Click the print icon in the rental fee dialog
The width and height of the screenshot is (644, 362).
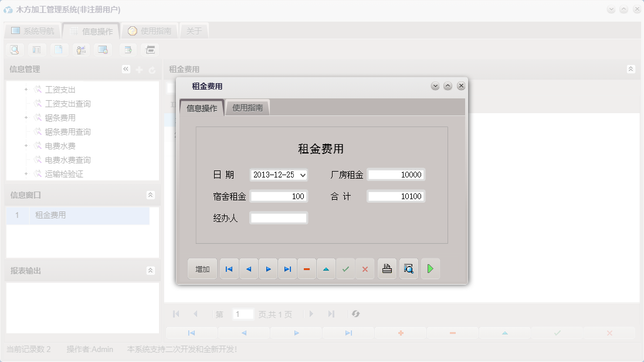click(x=387, y=268)
